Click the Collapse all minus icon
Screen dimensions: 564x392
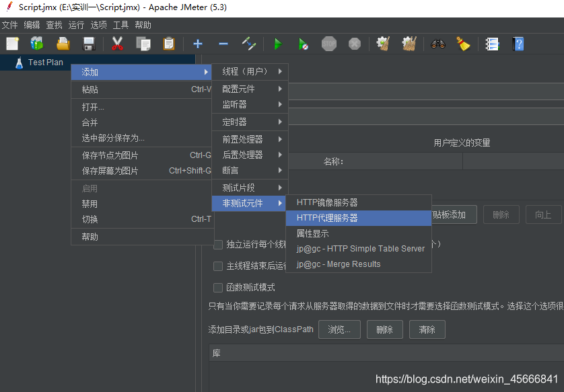(223, 44)
